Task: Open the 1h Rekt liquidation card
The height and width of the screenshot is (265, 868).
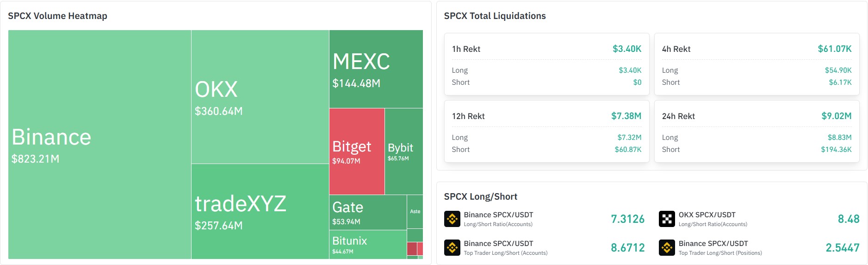Action: [547, 64]
